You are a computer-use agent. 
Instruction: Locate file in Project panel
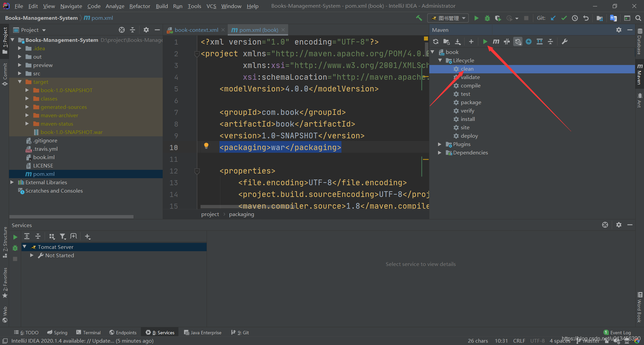click(122, 30)
